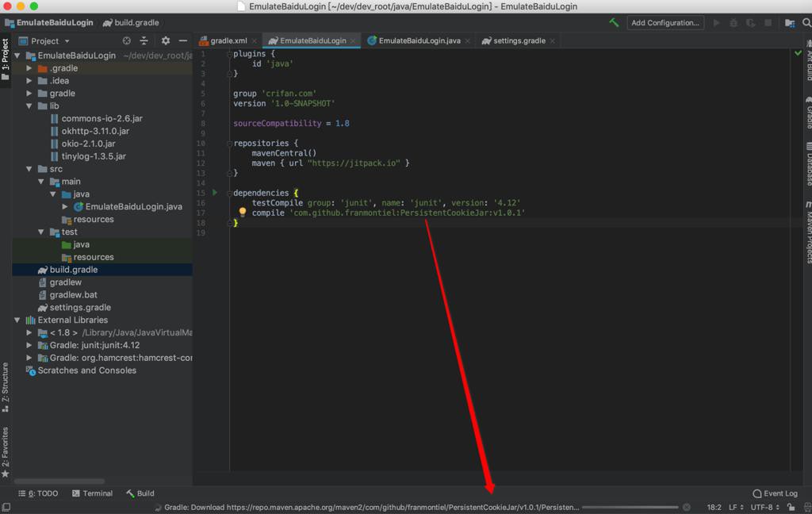The image size is (812, 514).
Task: Click tool windows toggle icon in bottom-left corner
Action: click(6, 508)
